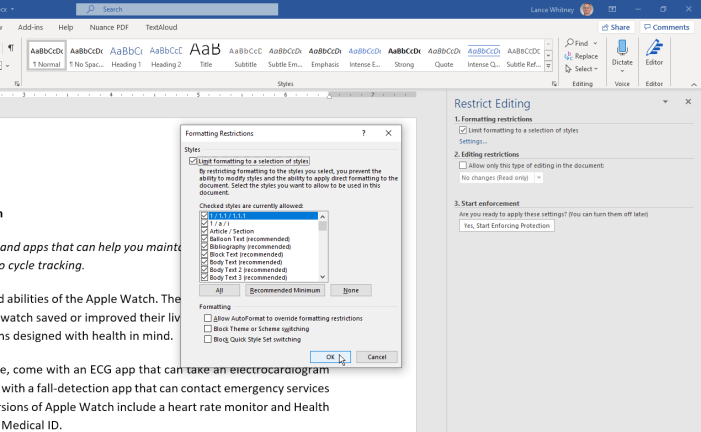Click the All styles button
Image resolution: width=701 pixels, height=432 pixels.
coord(219,290)
